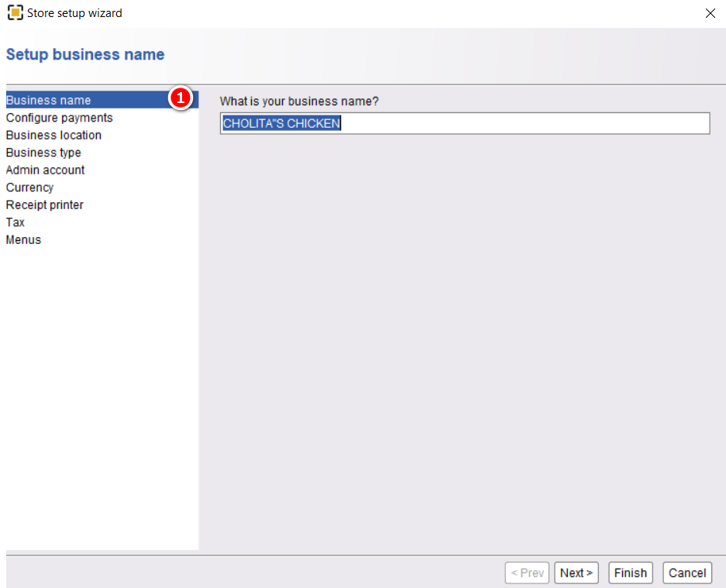Viewport: 726px width, 588px height.
Task: Click the Finish button
Action: click(631, 573)
